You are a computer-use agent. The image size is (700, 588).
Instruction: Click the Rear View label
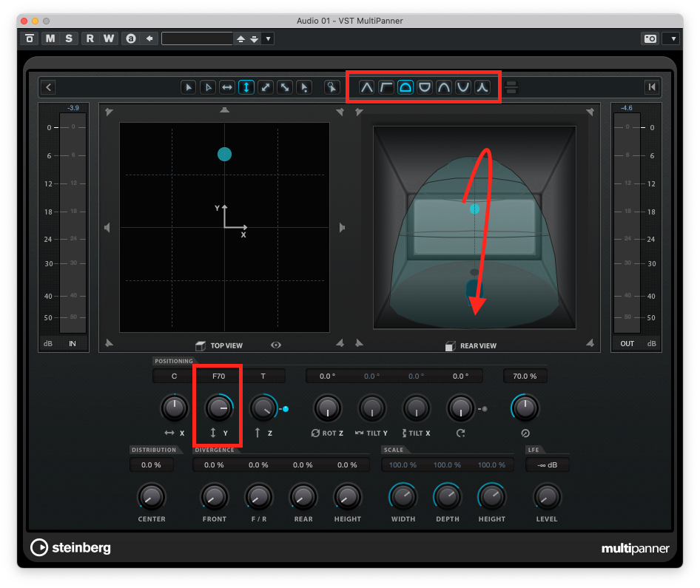click(477, 345)
